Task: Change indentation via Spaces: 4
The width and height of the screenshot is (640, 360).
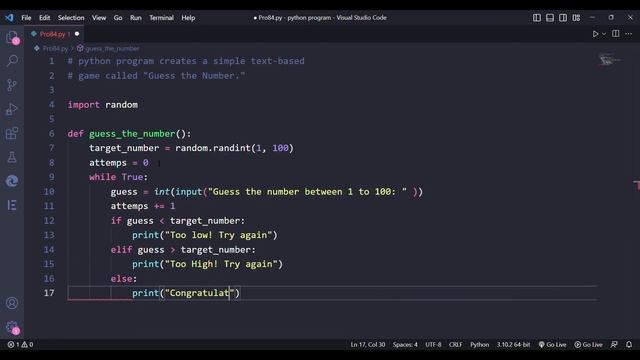Action: [405, 344]
